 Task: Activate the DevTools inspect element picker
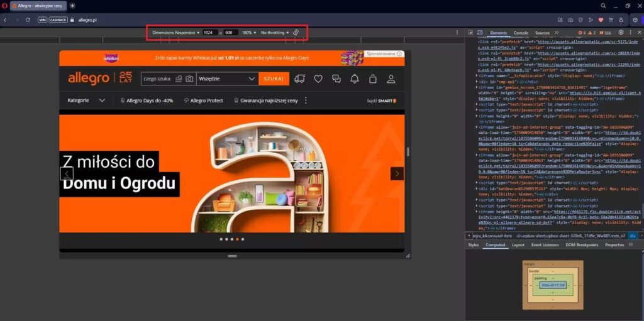(x=470, y=33)
